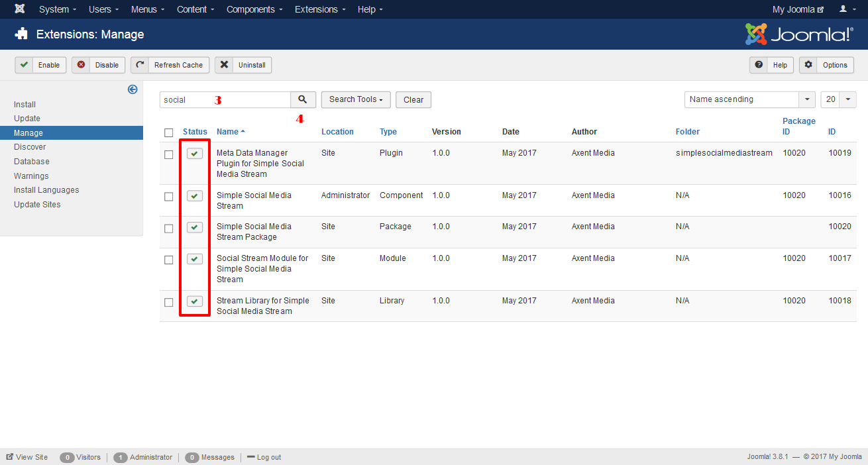Click the Location cell reading Administrator
868x465 pixels.
(x=345, y=195)
